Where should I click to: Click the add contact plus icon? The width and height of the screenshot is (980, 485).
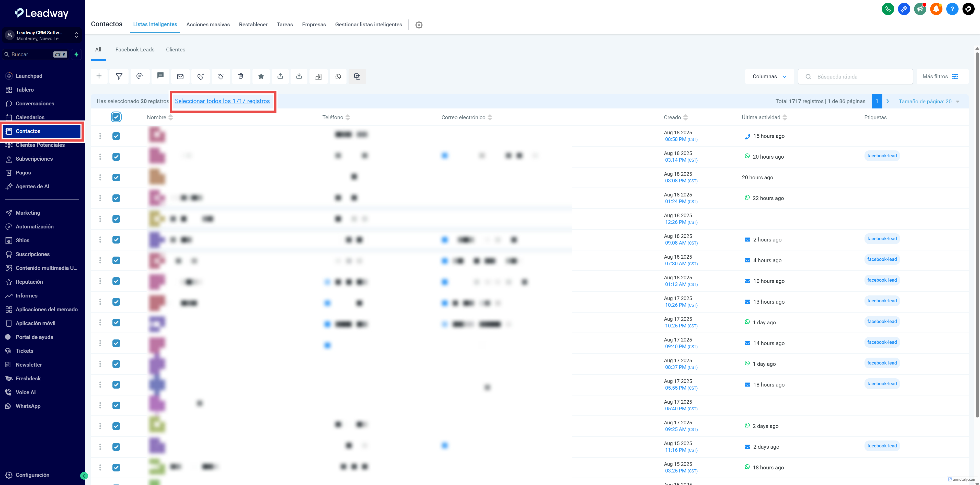coord(99,76)
